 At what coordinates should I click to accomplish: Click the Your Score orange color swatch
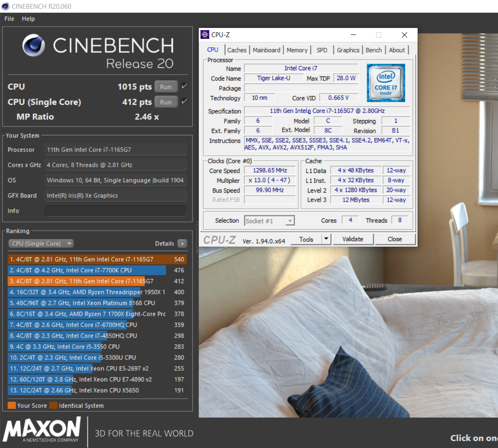tap(12, 406)
